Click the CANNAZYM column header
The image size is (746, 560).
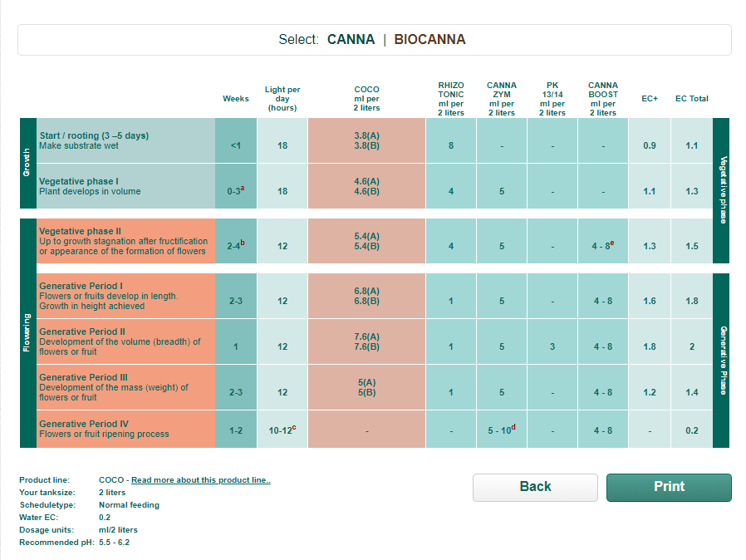pos(502,99)
